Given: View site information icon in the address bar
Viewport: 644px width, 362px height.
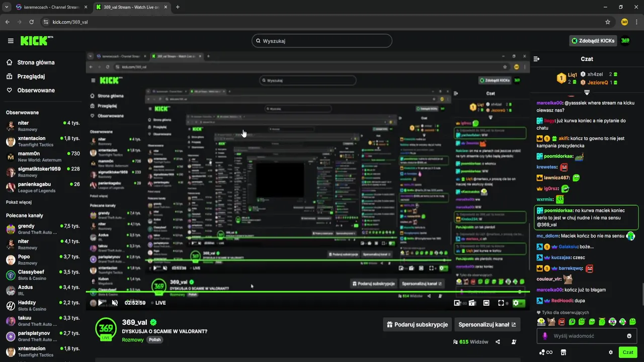Looking at the screenshot, I should click(x=46, y=22).
